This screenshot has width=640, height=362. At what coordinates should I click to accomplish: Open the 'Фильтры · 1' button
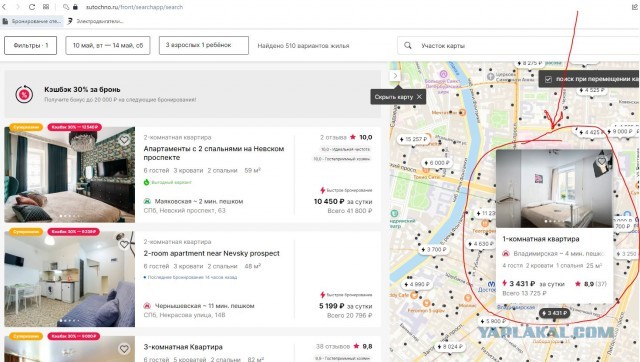(x=31, y=45)
